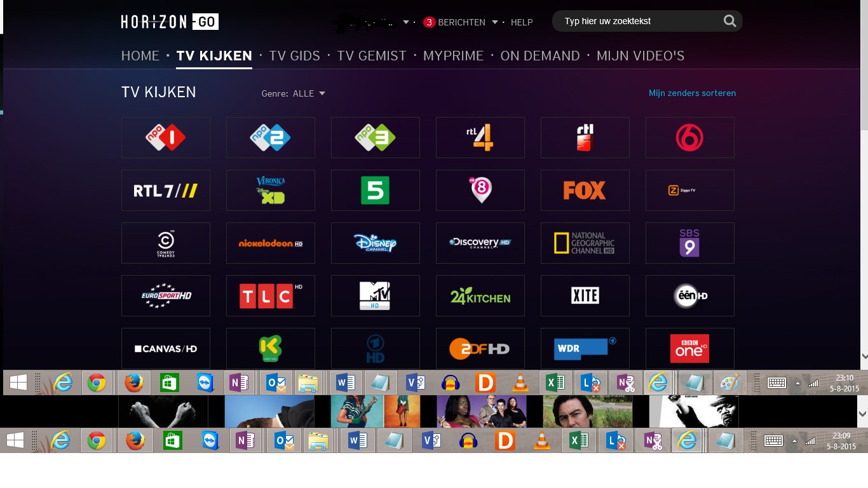Open National Geographic Channel HD
Image resolution: width=868 pixels, height=488 pixels.
(585, 243)
